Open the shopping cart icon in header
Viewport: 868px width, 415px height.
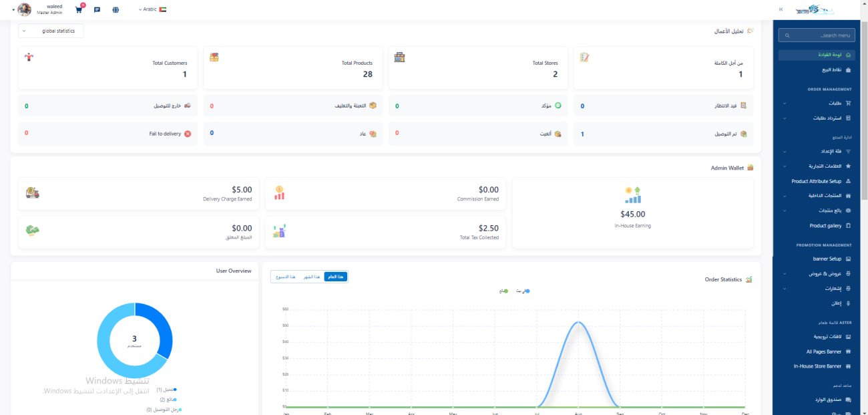(x=79, y=10)
